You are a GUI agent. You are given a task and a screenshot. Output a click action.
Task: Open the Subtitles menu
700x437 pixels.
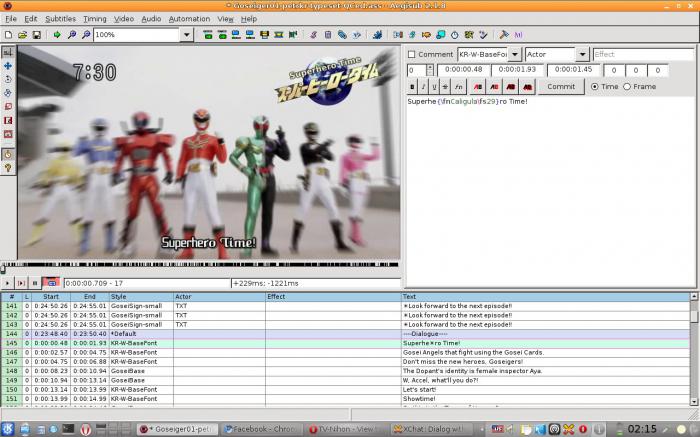[60, 19]
